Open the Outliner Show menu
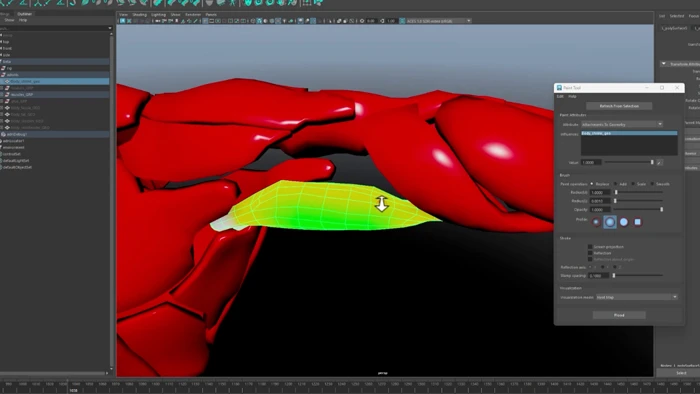The width and height of the screenshot is (700, 394). (x=9, y=20)
